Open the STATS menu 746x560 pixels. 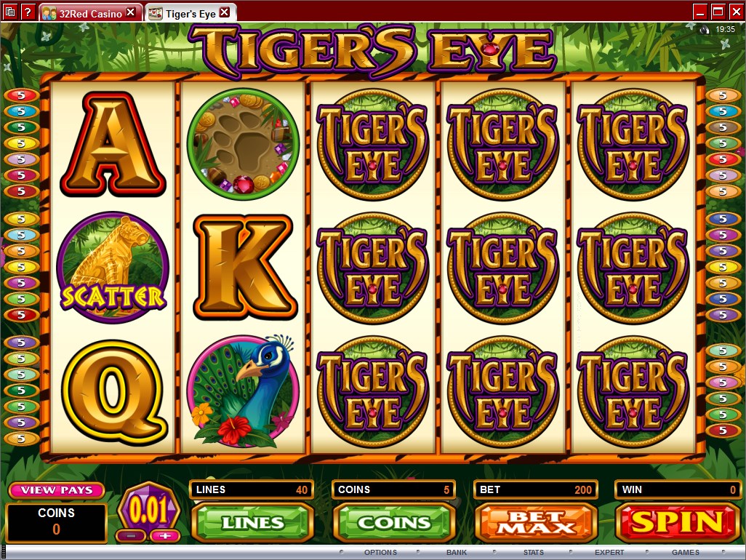[534, 553]
